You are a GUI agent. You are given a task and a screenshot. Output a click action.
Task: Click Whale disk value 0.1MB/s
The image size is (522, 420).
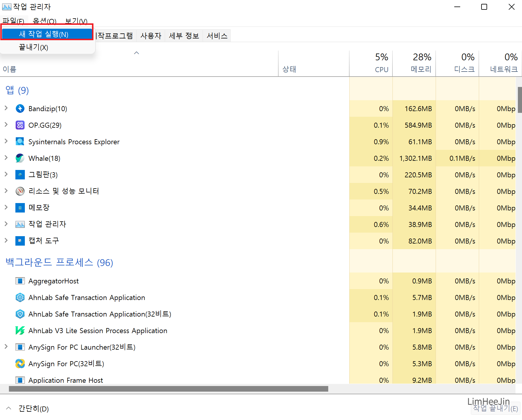462,158
